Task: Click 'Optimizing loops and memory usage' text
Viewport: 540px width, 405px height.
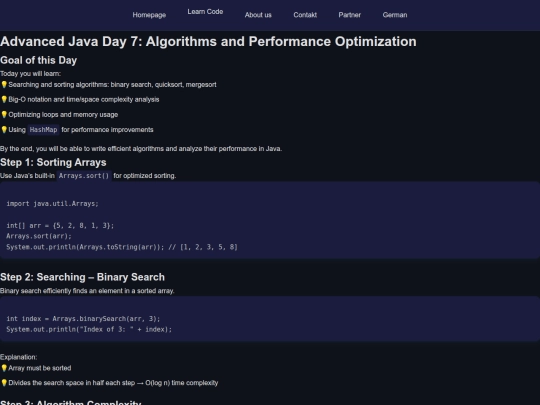Action: tap(63, 115)
